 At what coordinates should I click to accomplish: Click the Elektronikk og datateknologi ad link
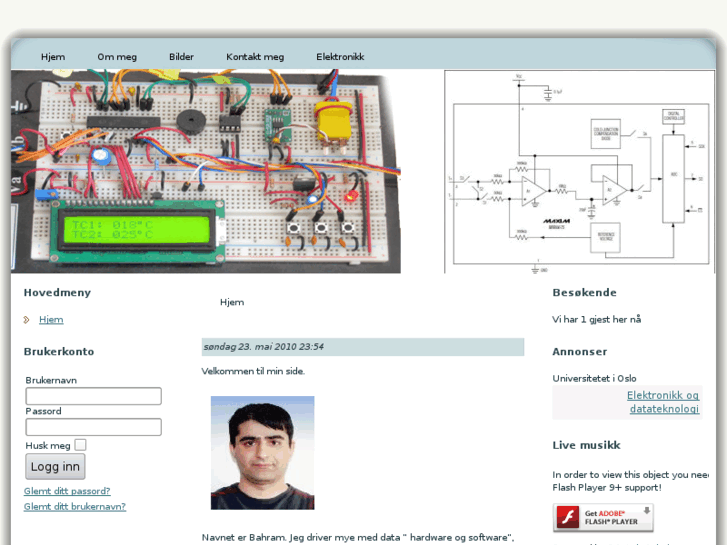pos(662,402)
